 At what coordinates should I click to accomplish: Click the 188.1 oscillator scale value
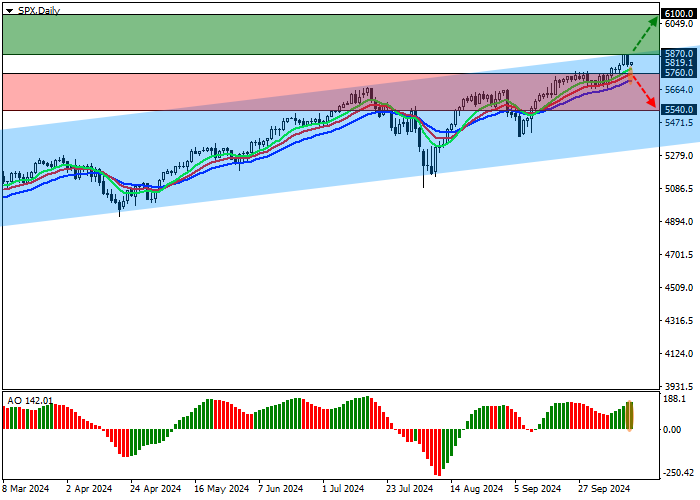(x=675, y=399)
